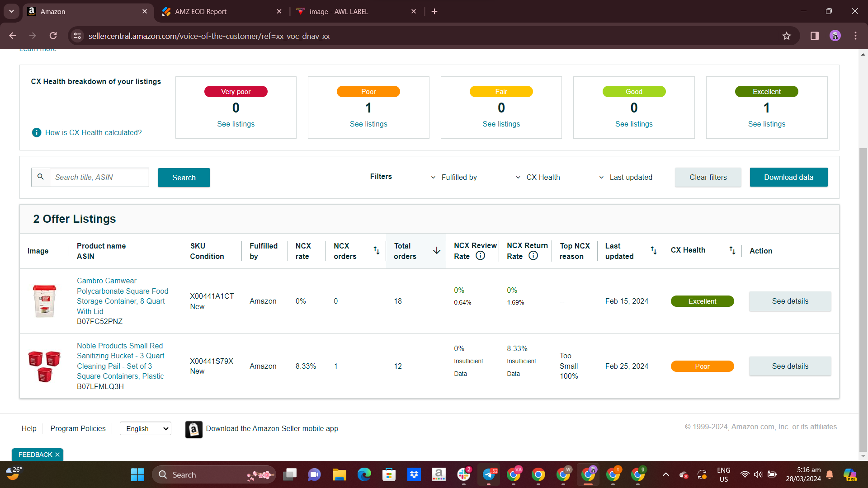Open the English language dropdown
The image size is (868, 488).
click(x=146, y=428)
